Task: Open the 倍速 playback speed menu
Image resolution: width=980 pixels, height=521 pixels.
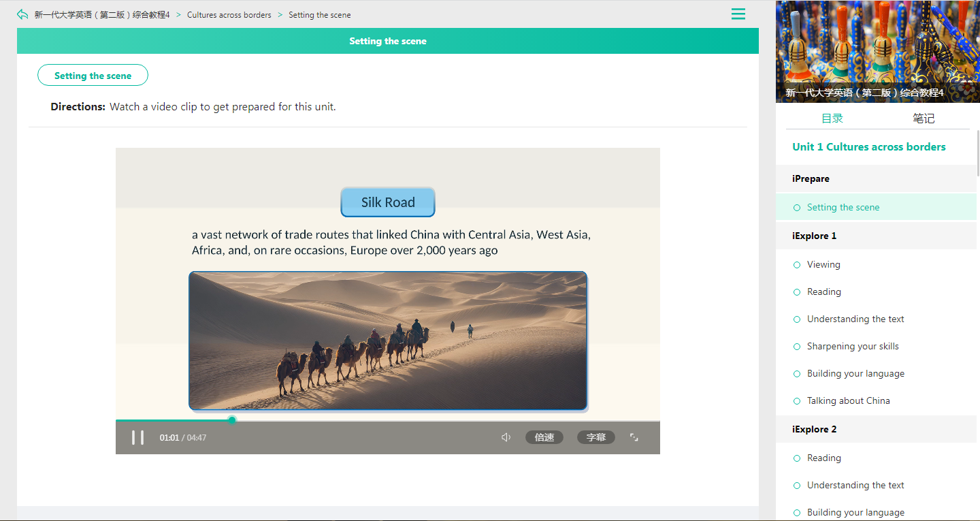Action: point(544,437)
